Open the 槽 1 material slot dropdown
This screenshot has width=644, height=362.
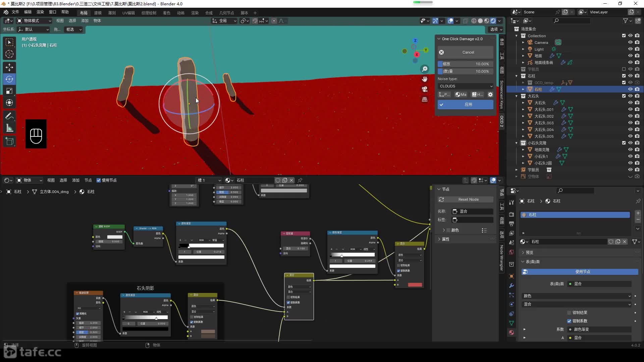click(x=209, y=180)
